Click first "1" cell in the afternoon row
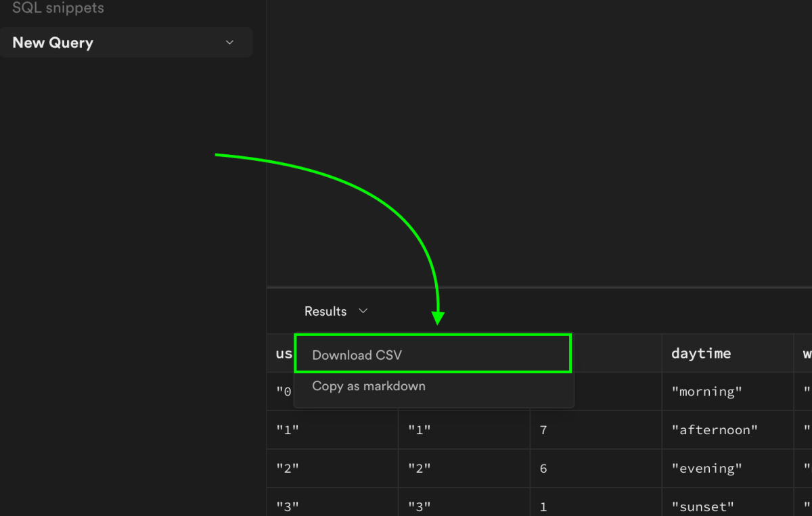 point(332,430)
